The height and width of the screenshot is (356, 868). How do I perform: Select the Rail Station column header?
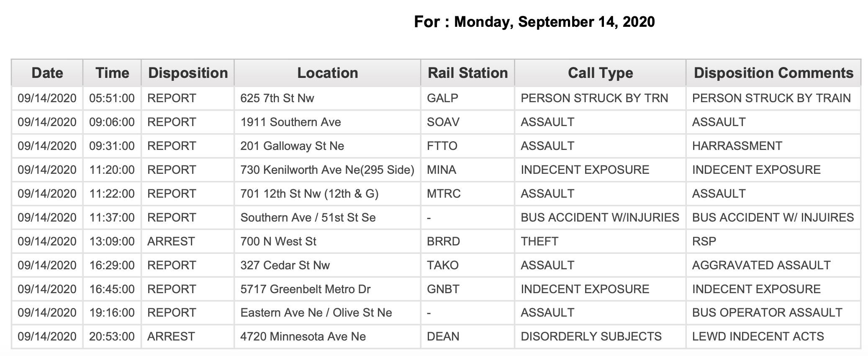(x=467, y=73)
